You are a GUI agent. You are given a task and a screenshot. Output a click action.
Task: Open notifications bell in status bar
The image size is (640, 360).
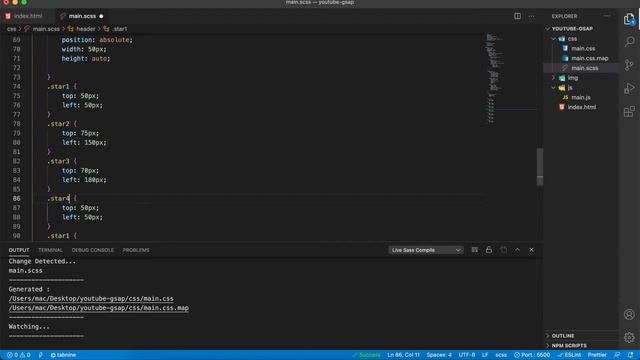[631, 355]
